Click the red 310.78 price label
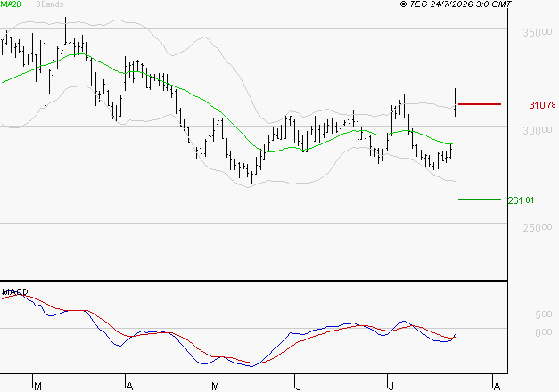 [x=542, y=105]
